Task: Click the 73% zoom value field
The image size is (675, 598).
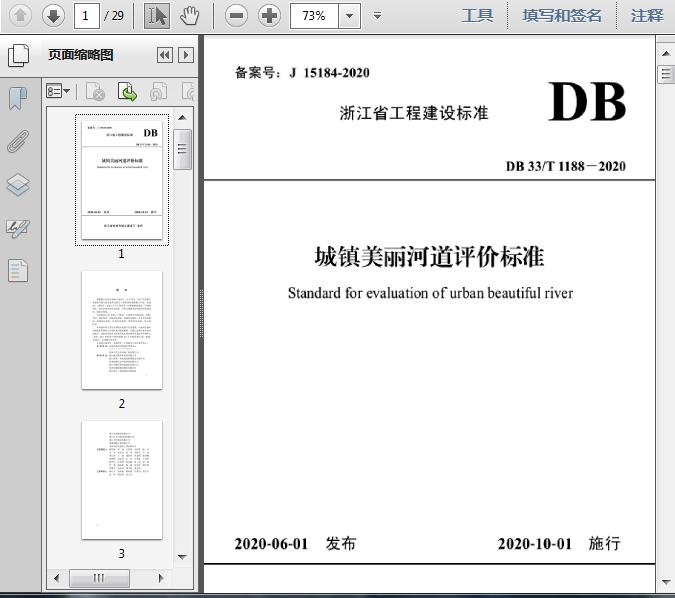Action: coord(314,16)
